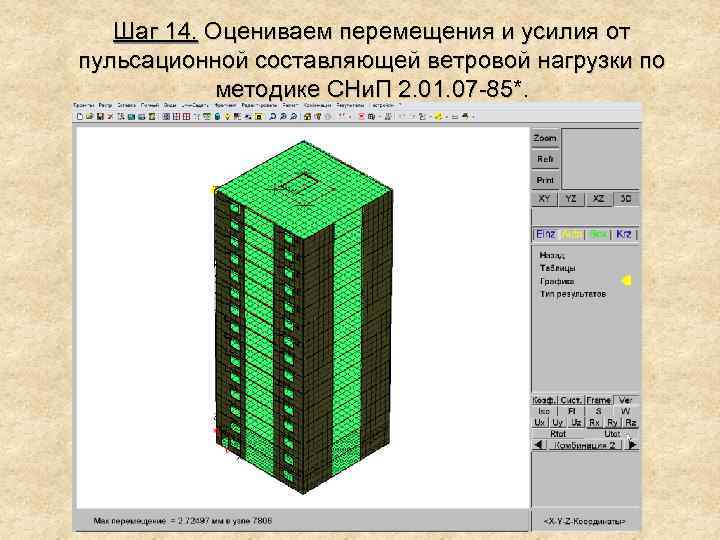Switch to XY plane view
The width and height of the screenshot is (720, 540).
544,199
